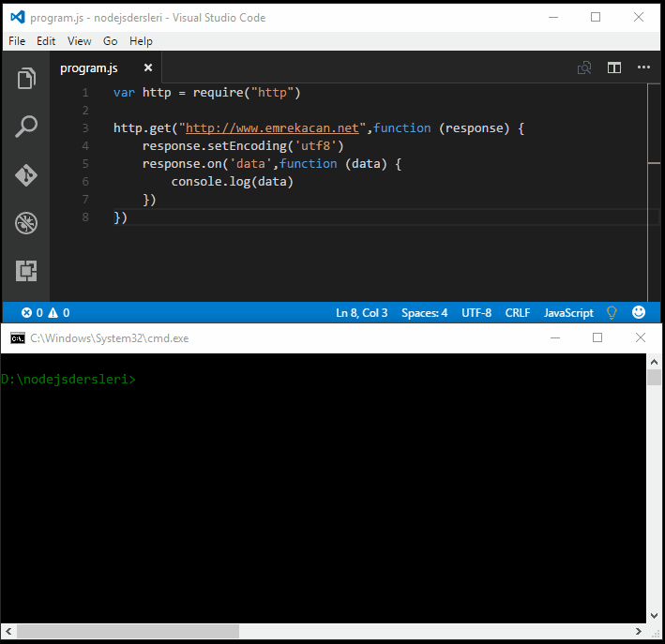This screenshot has height=644, width=665.
Task: Click the D:\nodejsdersleri> prompt in cmd
Action: pos(68,379)
